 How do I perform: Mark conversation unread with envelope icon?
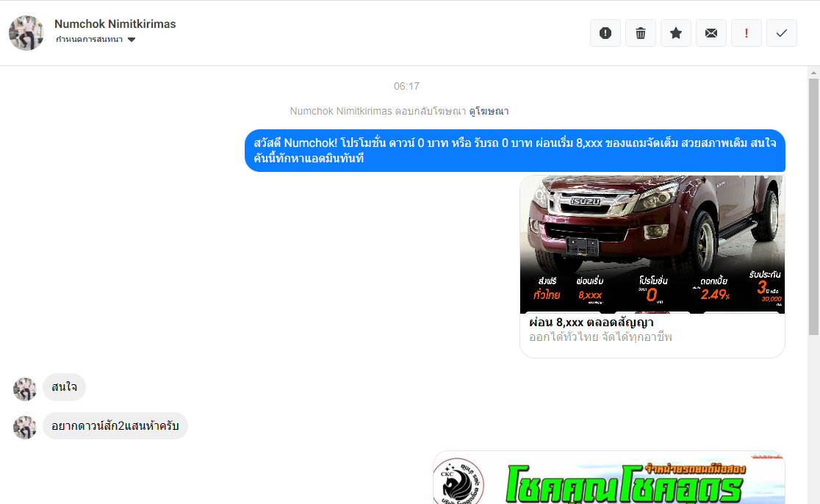(711, 33)
